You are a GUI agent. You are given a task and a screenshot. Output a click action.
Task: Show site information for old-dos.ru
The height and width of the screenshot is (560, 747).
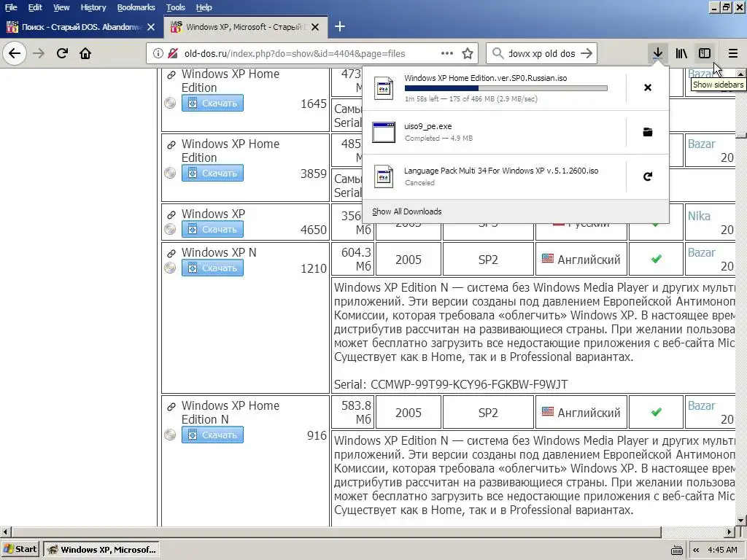(158, 53)
